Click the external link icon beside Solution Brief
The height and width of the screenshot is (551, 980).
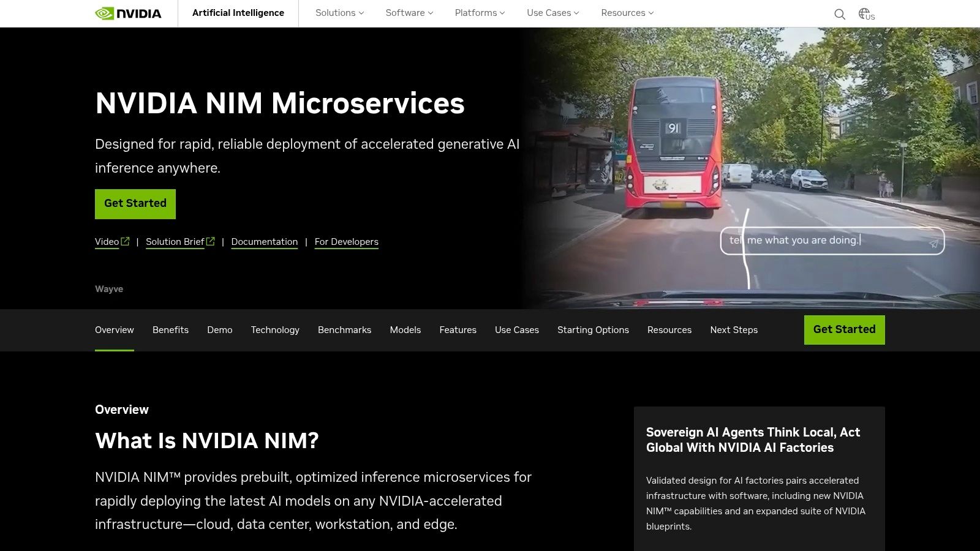pyautogui.click(x=210, y=241)
